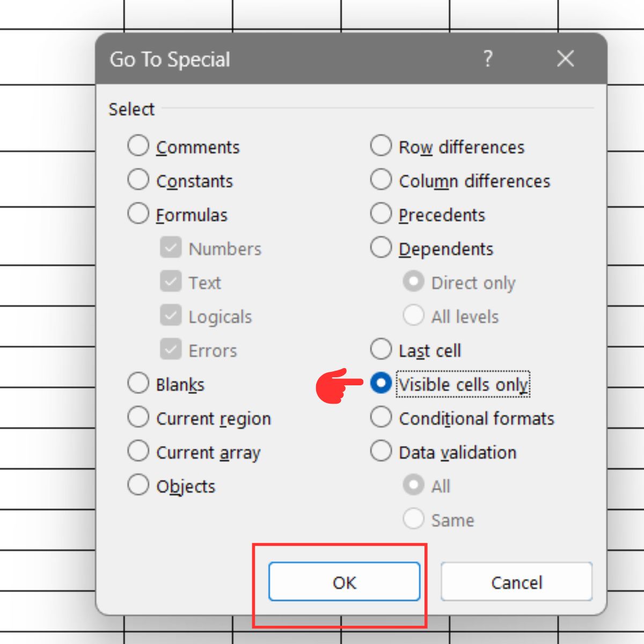Viewport: 644px width, 644px height.
Task: Open the dialog Help question mark
Action: 487,59
